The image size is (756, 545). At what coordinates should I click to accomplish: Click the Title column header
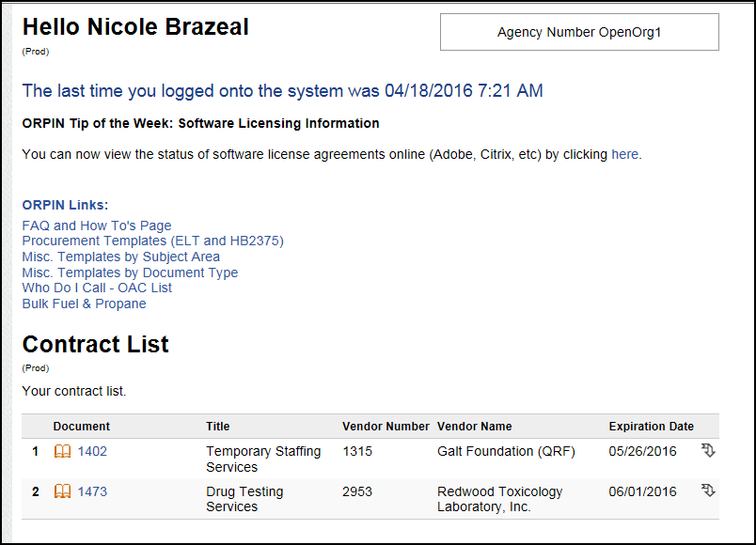[218, 427]
